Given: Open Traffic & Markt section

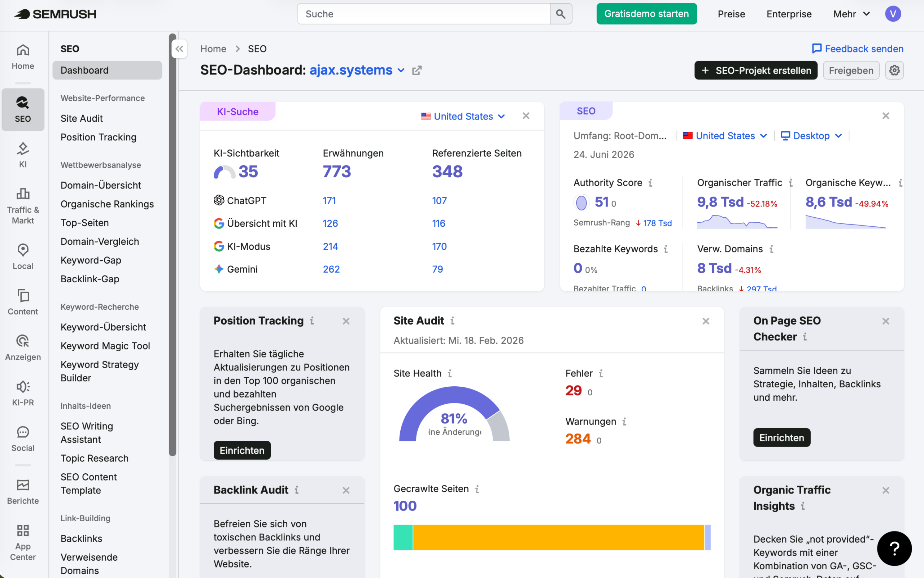Looking at the screenshot, I should (23, 206).
